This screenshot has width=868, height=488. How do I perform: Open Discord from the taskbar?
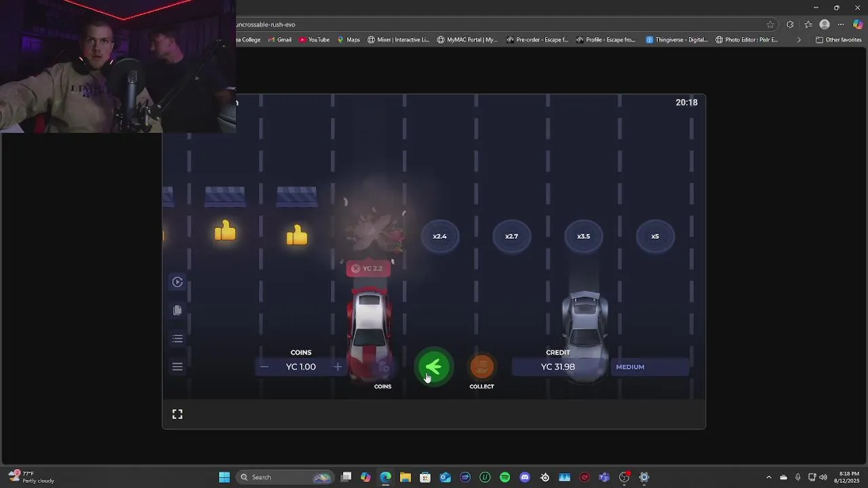point(525,477)
